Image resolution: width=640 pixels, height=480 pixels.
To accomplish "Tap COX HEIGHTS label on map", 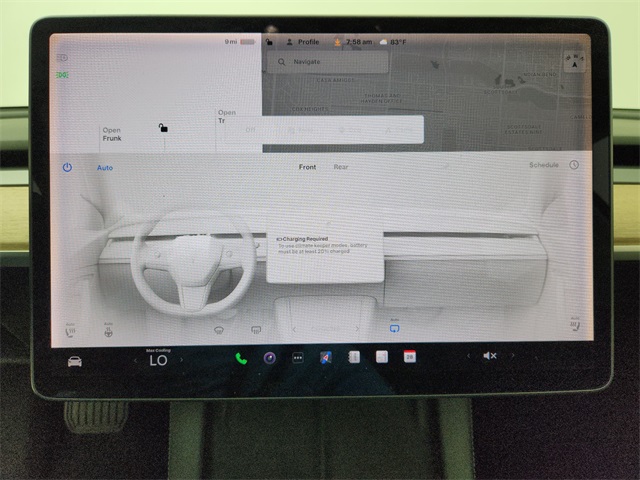I will [x=310, y=109].
